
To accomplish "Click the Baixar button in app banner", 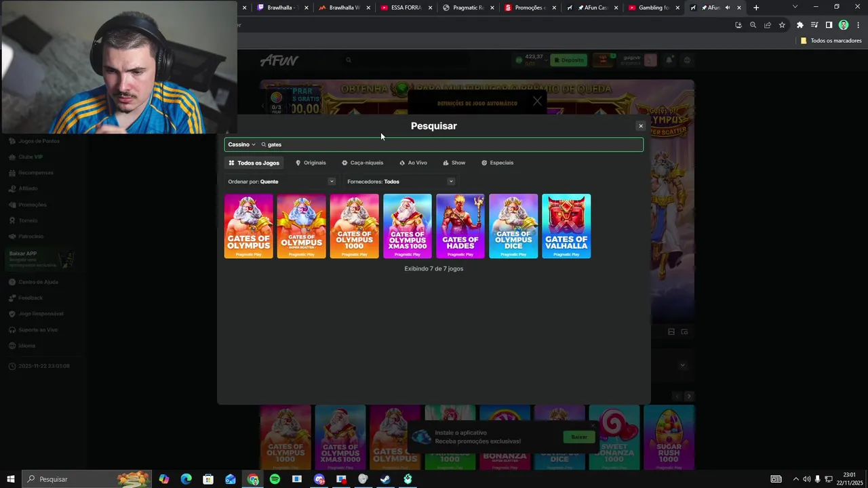I will [x=579, y=437].
